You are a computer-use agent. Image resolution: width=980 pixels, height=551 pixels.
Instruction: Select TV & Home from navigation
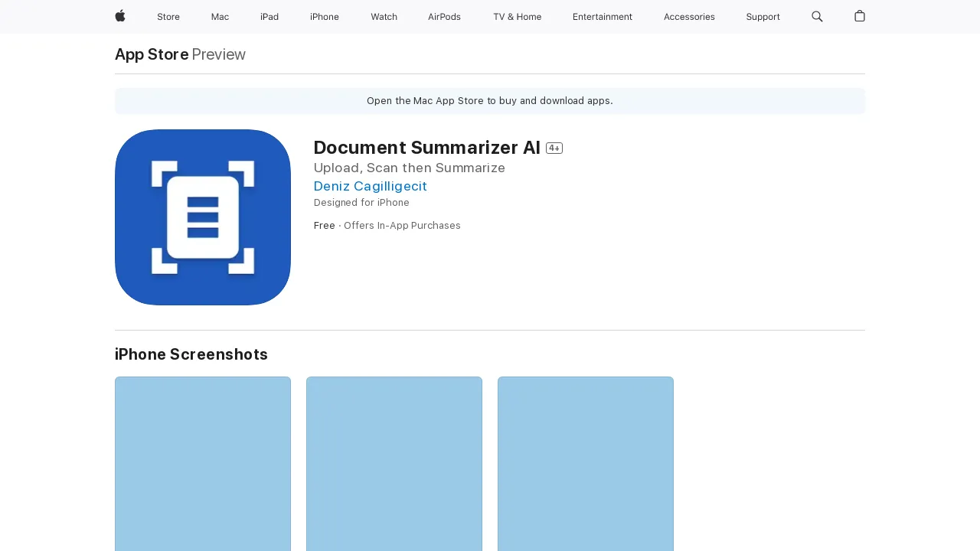pos(517,17)
